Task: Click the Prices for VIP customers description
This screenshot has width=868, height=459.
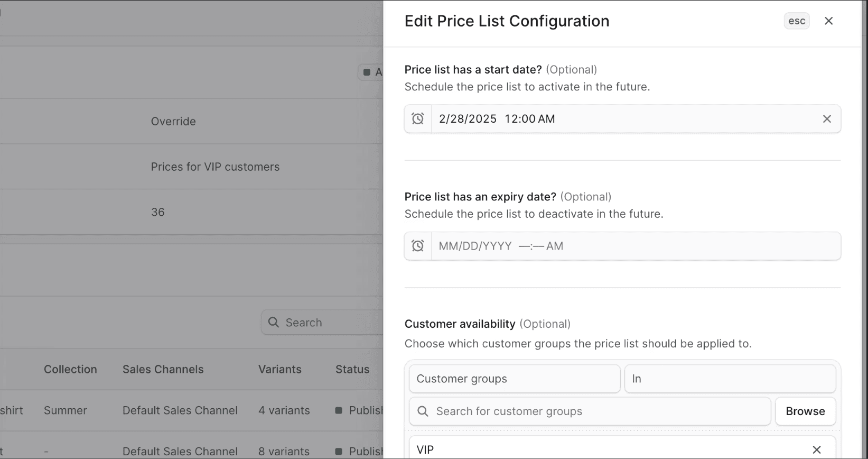Action: (215, 167)
